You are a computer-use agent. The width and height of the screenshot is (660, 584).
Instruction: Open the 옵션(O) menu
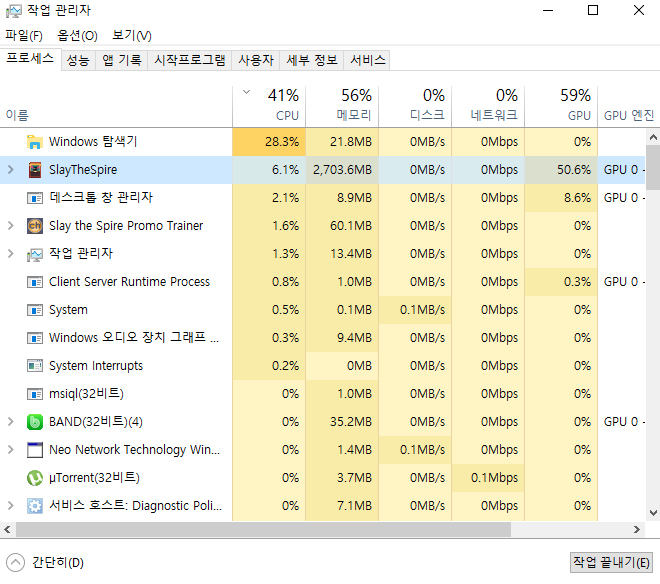77,35
